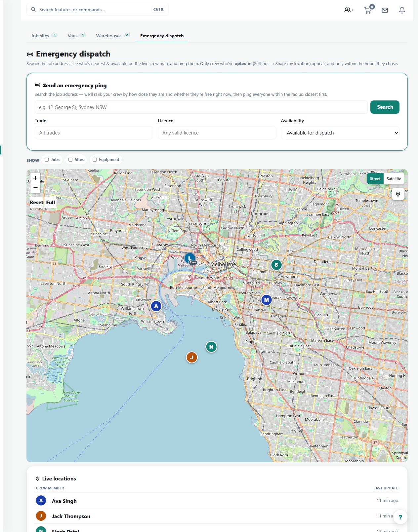Select crew marker J on map
The image size is (418, 532).
[x=191, y=357]
